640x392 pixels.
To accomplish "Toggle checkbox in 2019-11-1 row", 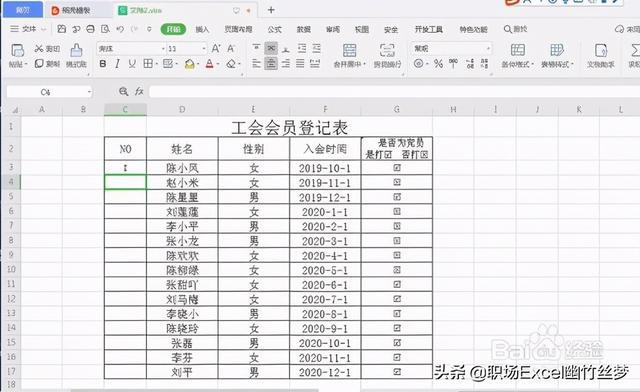I will click(397, 182).
